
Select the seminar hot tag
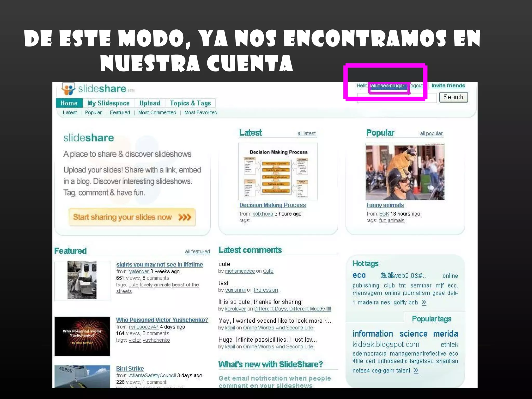pos(421,285)
